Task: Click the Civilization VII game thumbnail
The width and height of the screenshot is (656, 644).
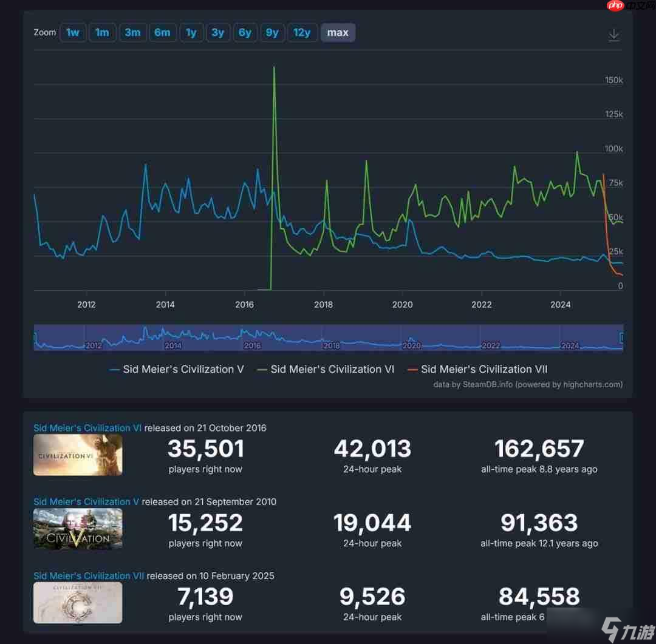Action: tap(78, 602)
